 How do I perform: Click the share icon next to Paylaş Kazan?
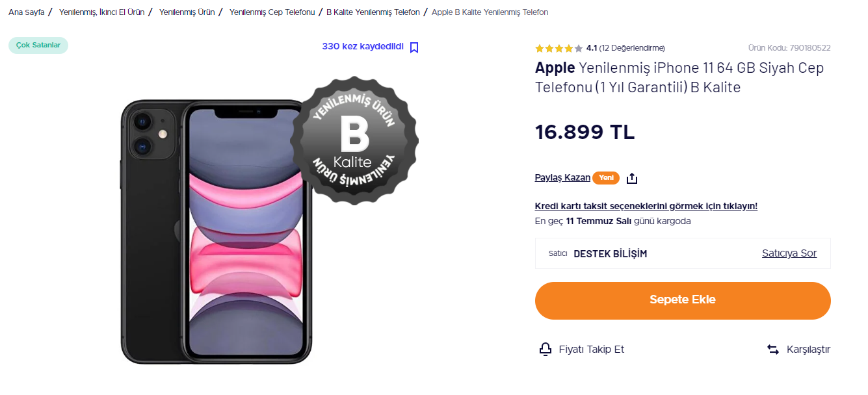[x=631, y=177]
